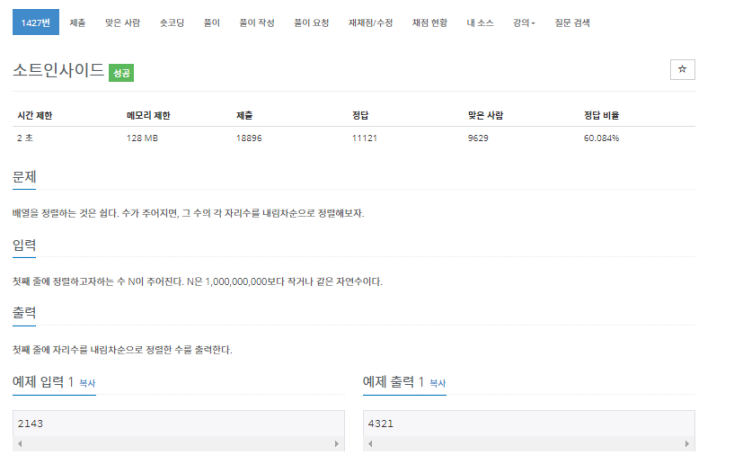This screenshot has height=464, width=743.
Task: Open the 풀이 tab
Action: pos(212,23)
